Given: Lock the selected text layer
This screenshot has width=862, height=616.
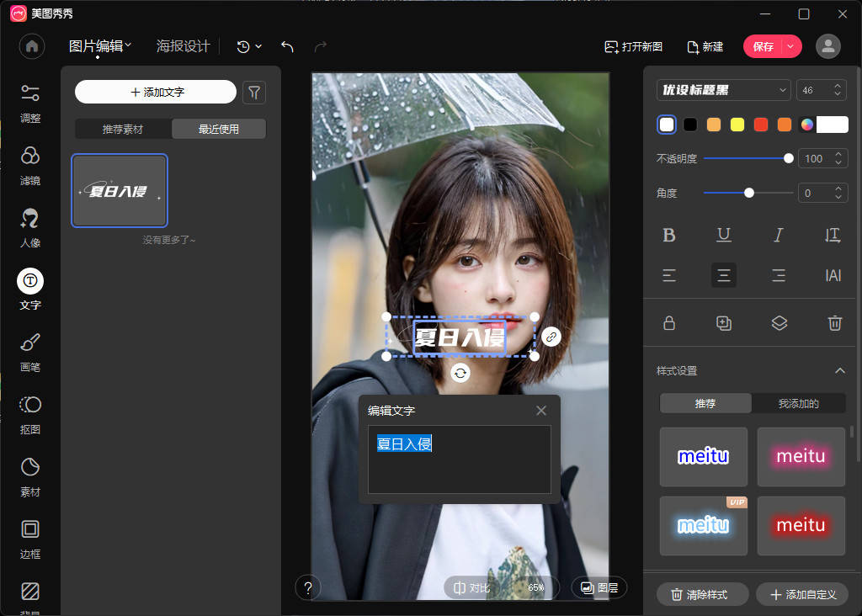Looking at the screenshot, I should click(x=669, y=323).
